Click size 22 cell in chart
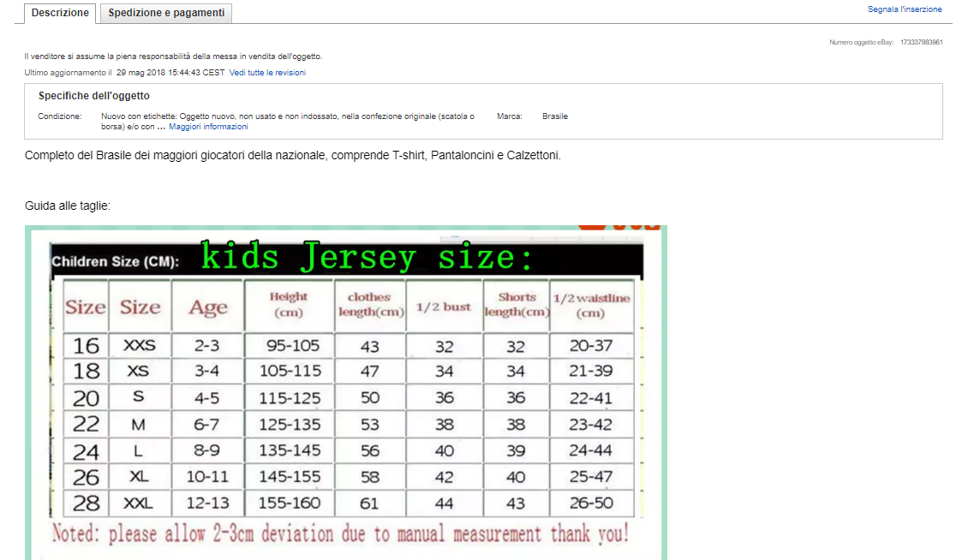 pos(86,424)
